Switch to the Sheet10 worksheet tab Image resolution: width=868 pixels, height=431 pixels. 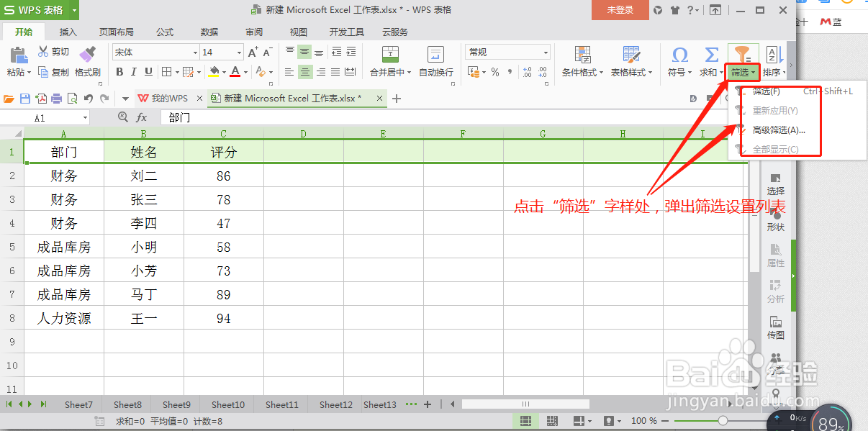(227, 404)
